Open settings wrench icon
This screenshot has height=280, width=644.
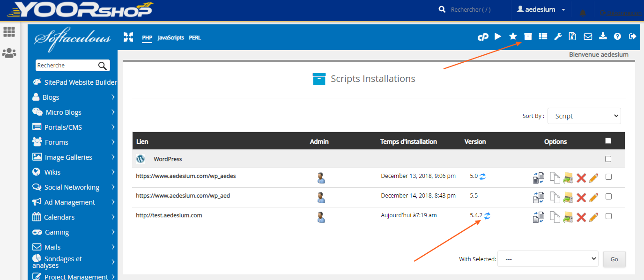(x=558, y=37)
